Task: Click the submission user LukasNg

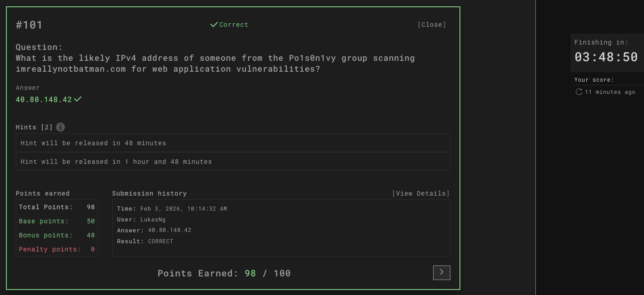Action: [153, 219]
